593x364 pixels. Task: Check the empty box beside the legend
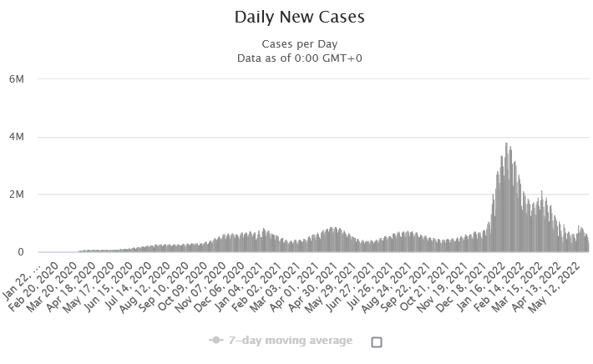[376, 342]
